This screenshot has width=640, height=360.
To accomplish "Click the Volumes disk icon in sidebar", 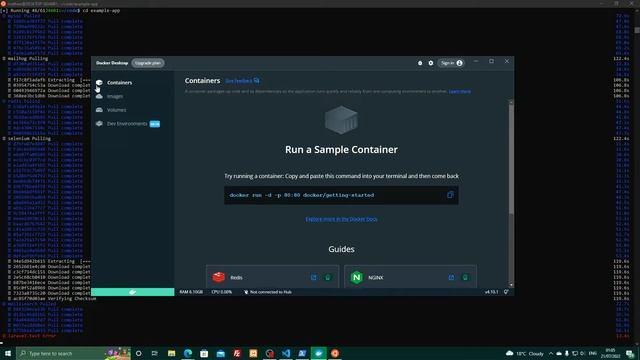I will click(x=99, y=110).
